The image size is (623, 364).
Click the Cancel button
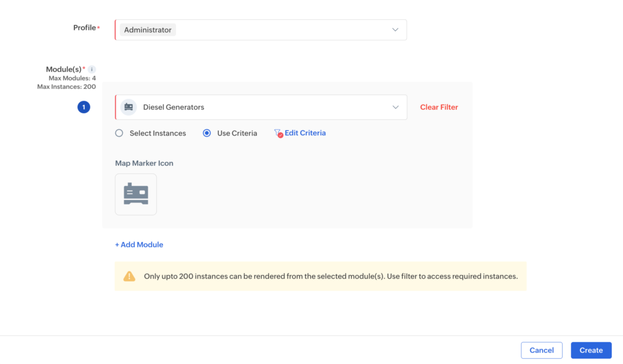pos(541,350)
